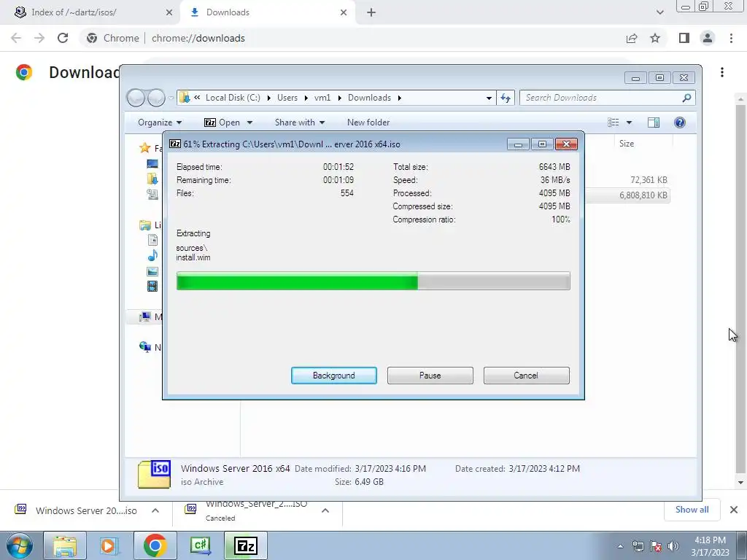Open 7-Zip from the taskbar
The image size is (747, 560).
[246, 545]
